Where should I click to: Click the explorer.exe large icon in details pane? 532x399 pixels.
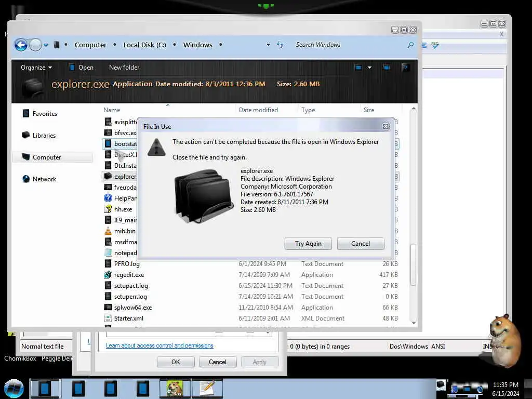click(x=33, y=87)
